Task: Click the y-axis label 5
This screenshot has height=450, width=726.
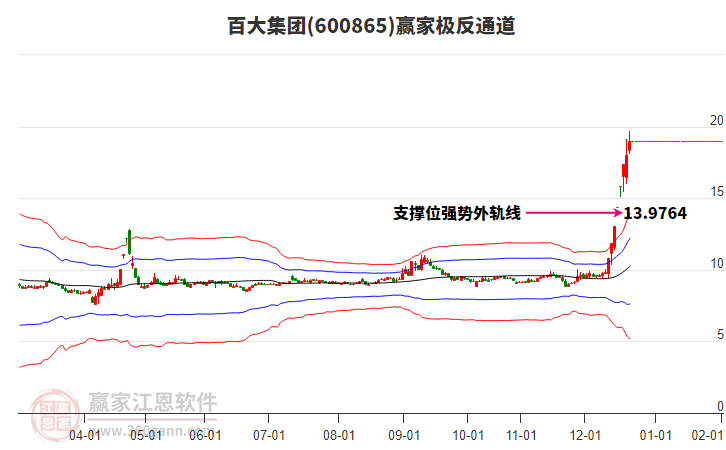Action: pyautogui.click(x=720, y=335)
